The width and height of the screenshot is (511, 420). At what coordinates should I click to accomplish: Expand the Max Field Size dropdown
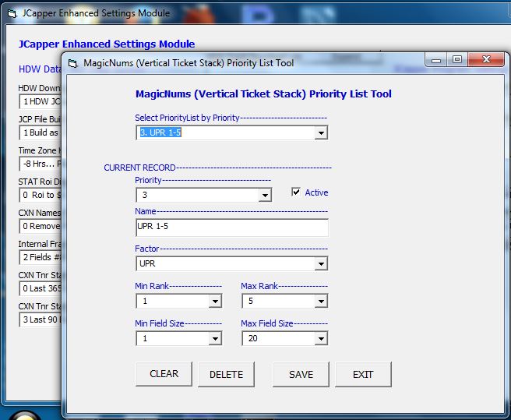point(321,338)
